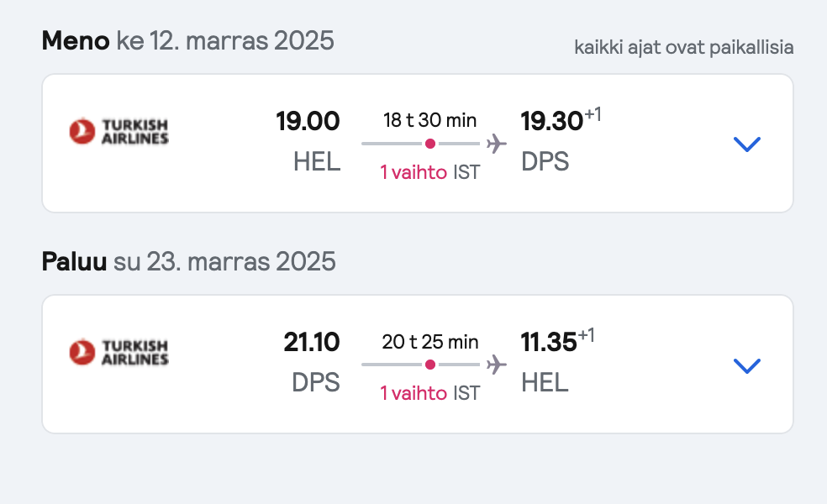The image size is (827, 504).
Task: Click return departure time 21.10
Action: (312, 342)
